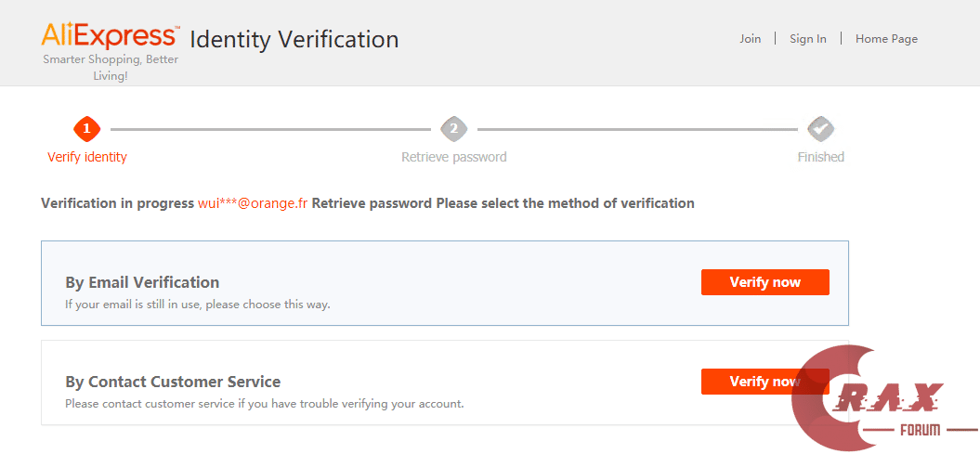
Task: Click progress line between steps 1 and 2
Action: pyautogui.click(x=269, y=129)
